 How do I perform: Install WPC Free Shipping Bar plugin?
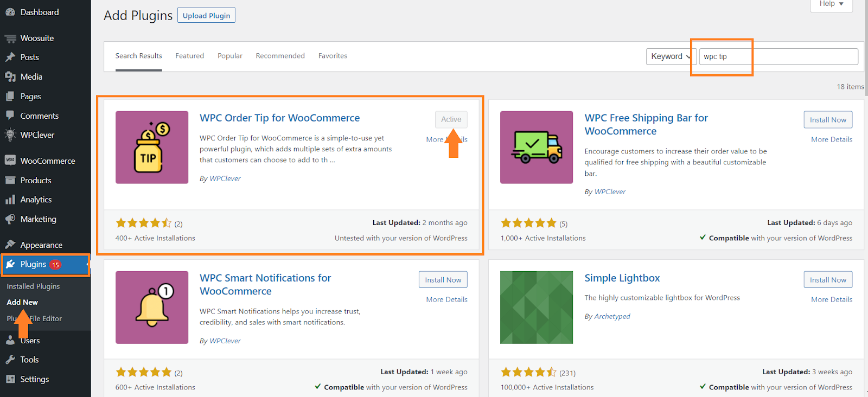pos(828,120)
